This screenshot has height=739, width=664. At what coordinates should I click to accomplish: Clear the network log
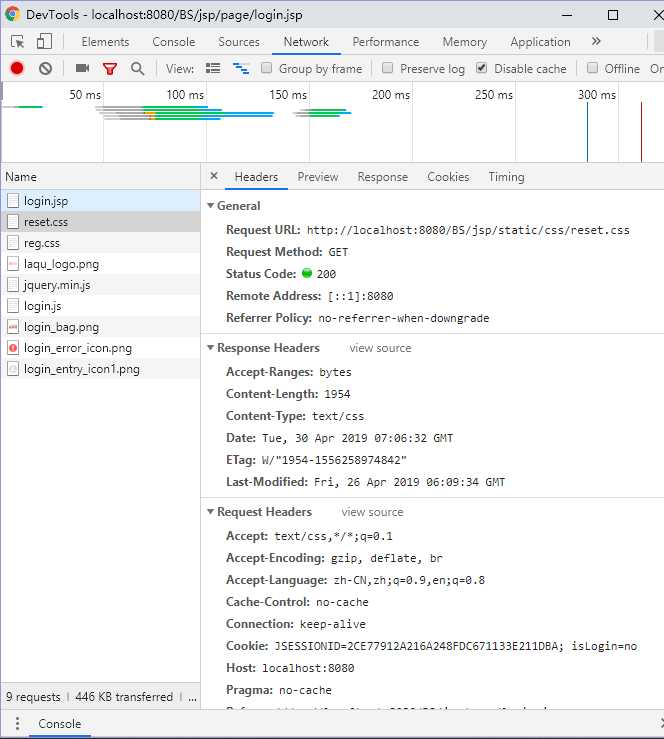coord(46,69)
